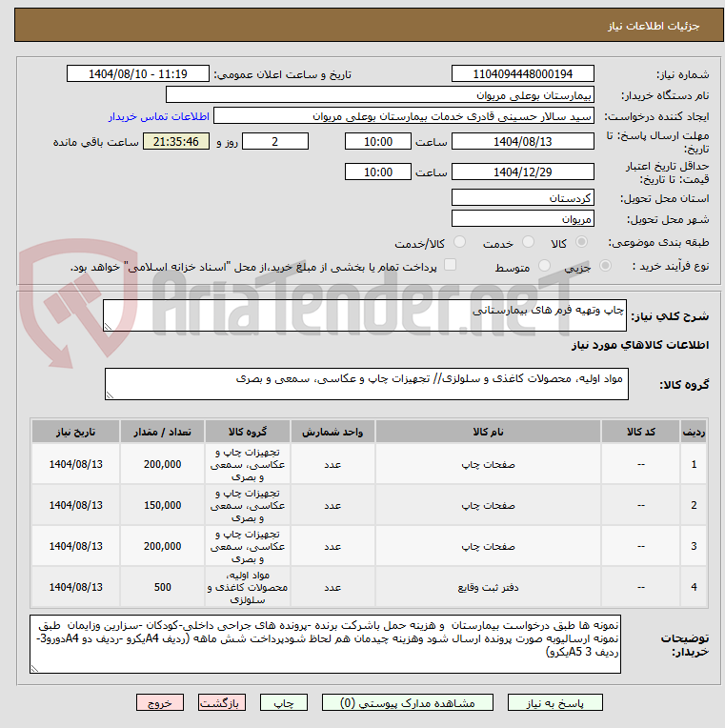Click the response deadline date 1404/08/13 field
Screen dimensions: 725x728
coord(523,141)
